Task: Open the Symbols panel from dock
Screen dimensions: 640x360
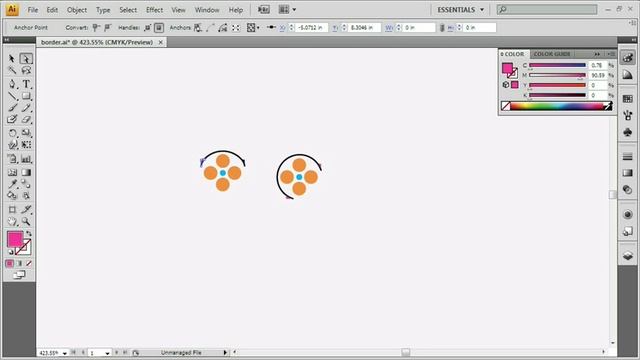Action: 628,132
